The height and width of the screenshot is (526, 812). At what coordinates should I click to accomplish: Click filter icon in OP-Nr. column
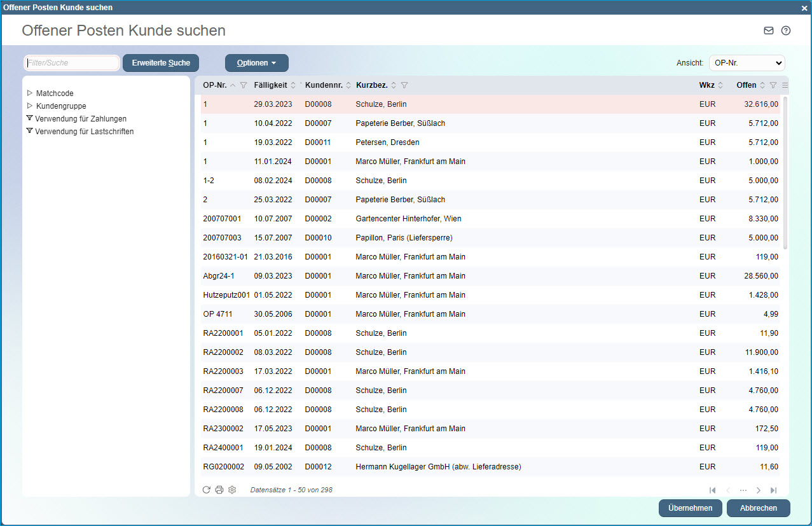(x=244, y=85)
